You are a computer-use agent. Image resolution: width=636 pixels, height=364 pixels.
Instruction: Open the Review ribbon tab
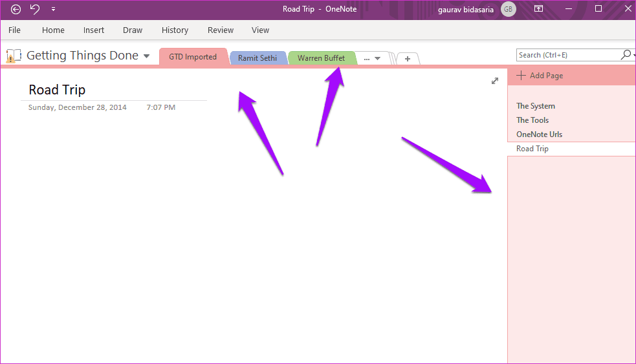click(x=221, y=30)
